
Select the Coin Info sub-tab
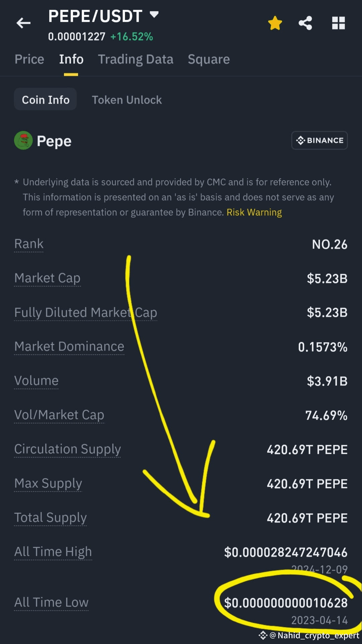[46, 100]
